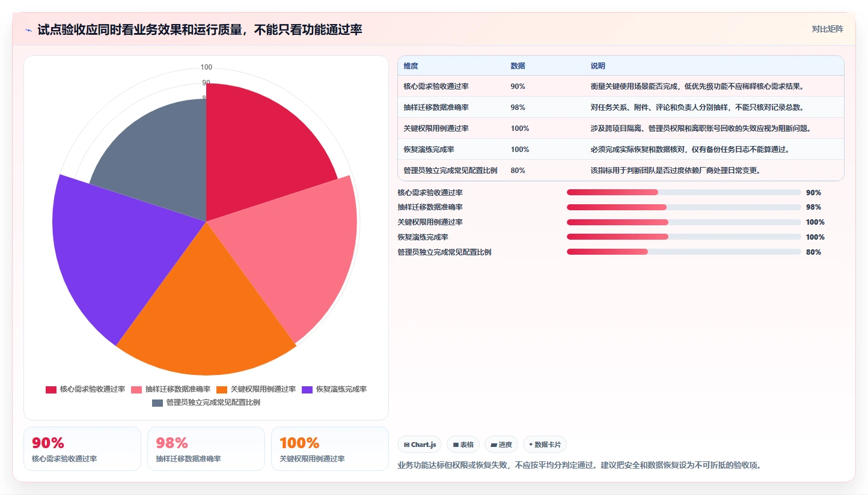Image resolution: width=868 pixels, height=495 pixels.
Task: Click the 恢复演练完成率 progress bar
Action: click(x=683, y=237)
